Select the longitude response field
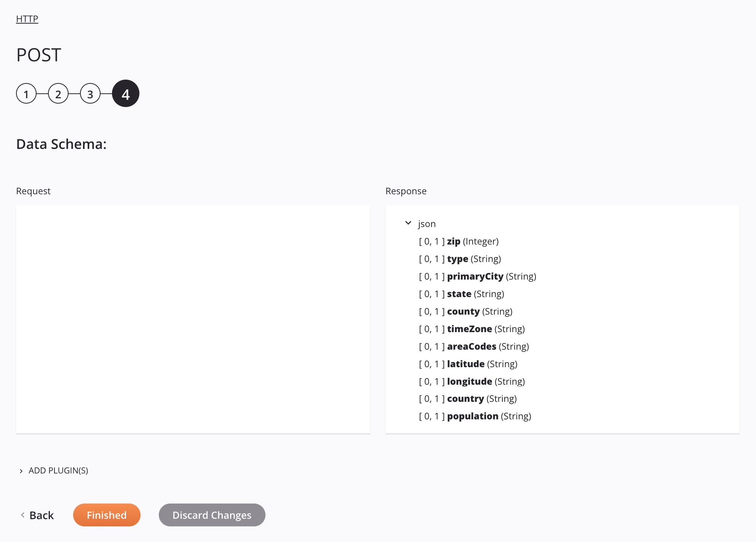Screen dimensions: 756x542 click(470, 381)
